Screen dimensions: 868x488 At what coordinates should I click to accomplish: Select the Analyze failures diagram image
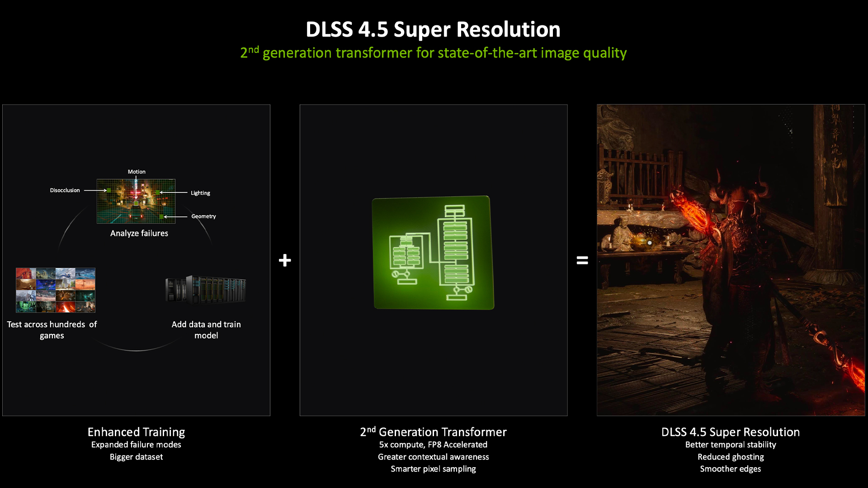[137, 202]
